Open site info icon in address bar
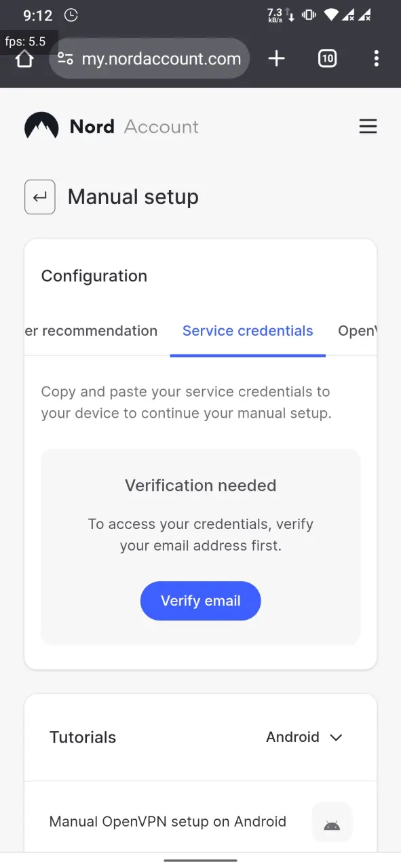401x868 pixels. (x=65, y=59)
